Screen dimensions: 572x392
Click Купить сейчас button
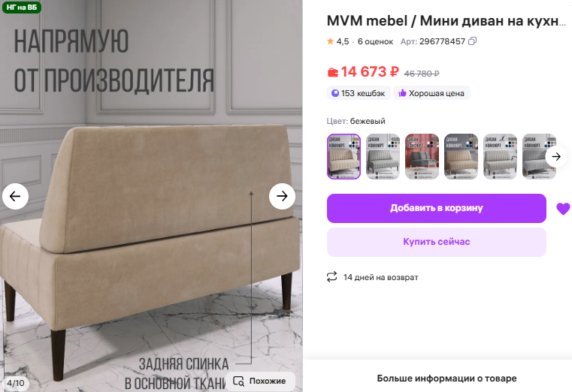436,242
